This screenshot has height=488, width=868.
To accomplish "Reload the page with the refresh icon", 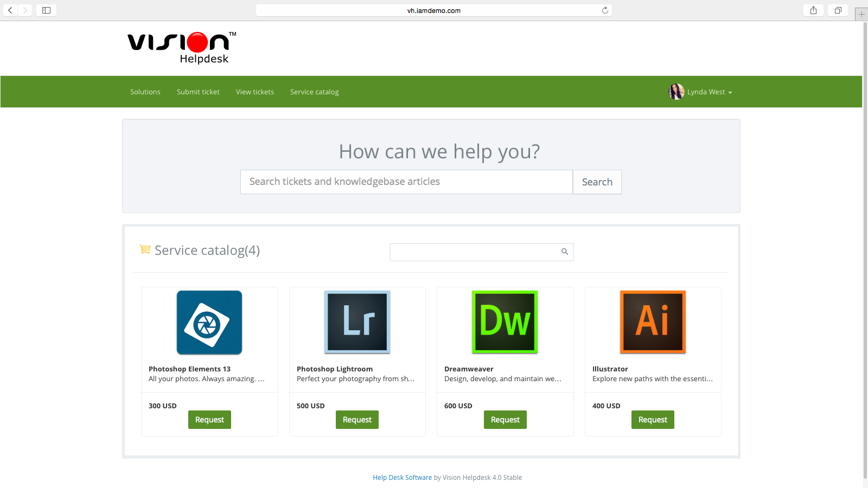I will [605, 10].
